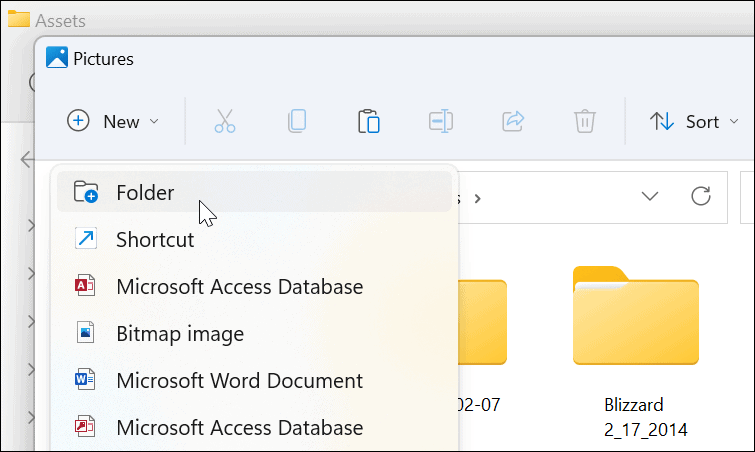Create a new Microsoft Word Document
The width and height of the screenshot is (755, 452).
tap(239, 381)
